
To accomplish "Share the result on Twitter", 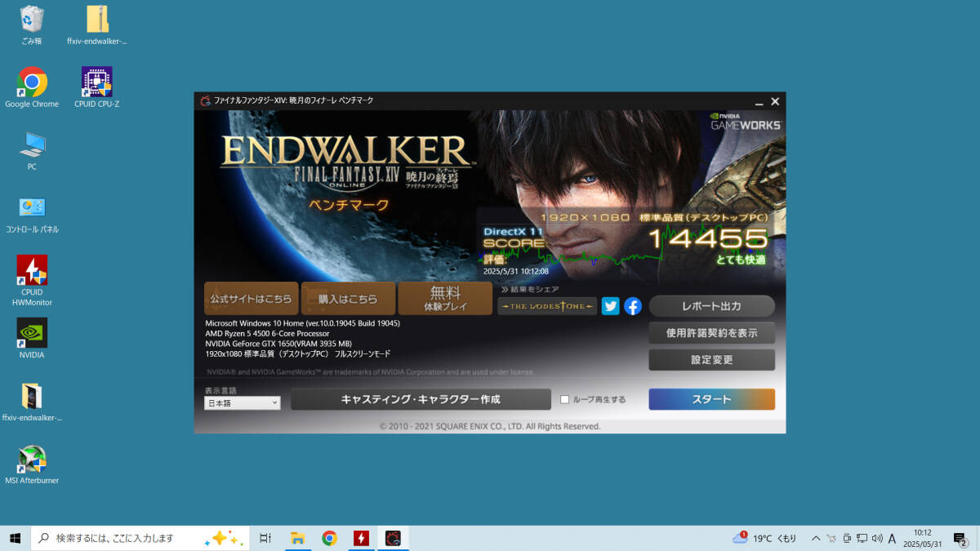I will 610,306.
